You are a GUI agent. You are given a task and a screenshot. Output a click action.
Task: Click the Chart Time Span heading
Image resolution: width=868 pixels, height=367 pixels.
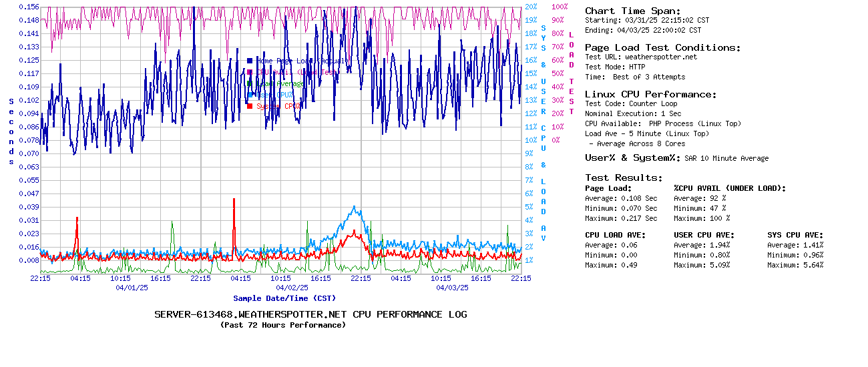pos(632,11)
